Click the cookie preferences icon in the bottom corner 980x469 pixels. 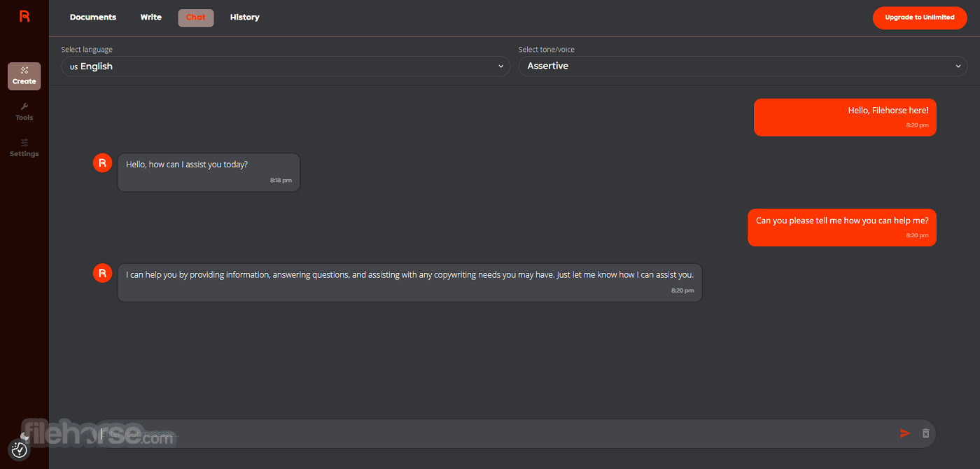[20, 450]
